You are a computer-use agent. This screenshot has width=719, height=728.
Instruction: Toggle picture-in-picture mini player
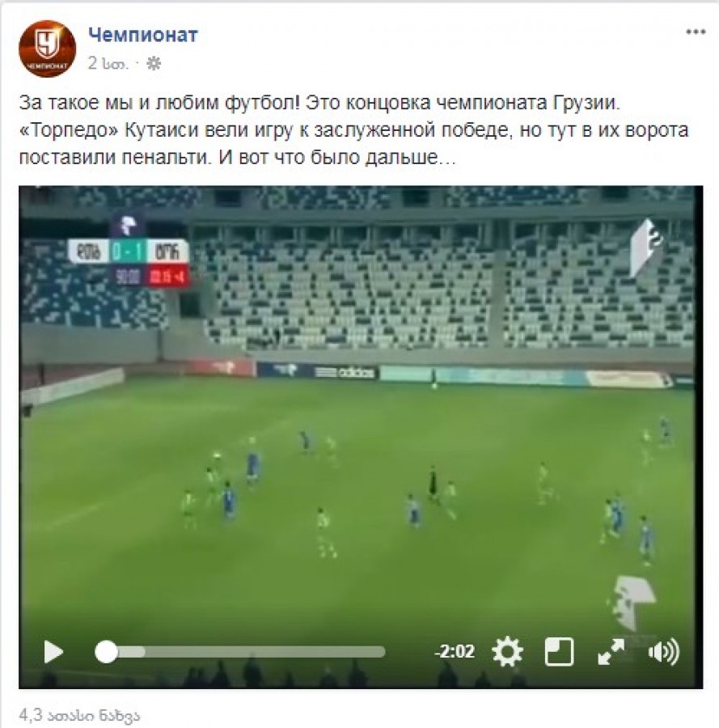tap(559, 652)
